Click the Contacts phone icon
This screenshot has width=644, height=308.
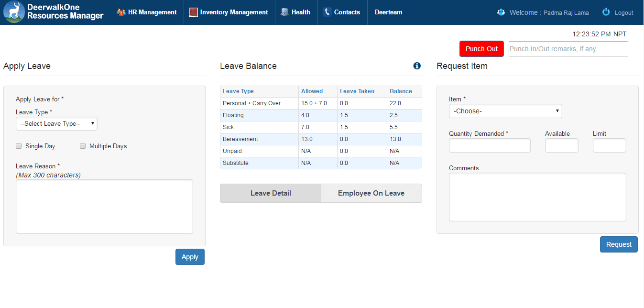(x=327, y=12)
